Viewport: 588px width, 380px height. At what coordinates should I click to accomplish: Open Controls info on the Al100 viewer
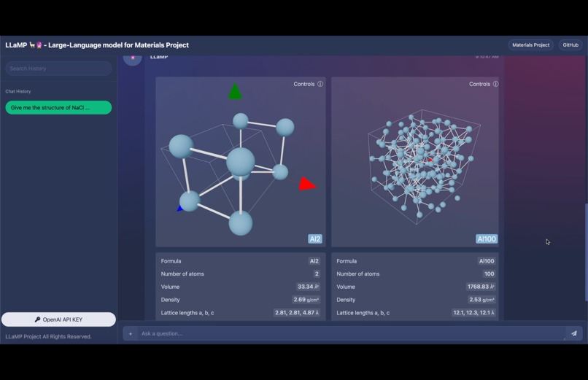[x=496, y=84]
